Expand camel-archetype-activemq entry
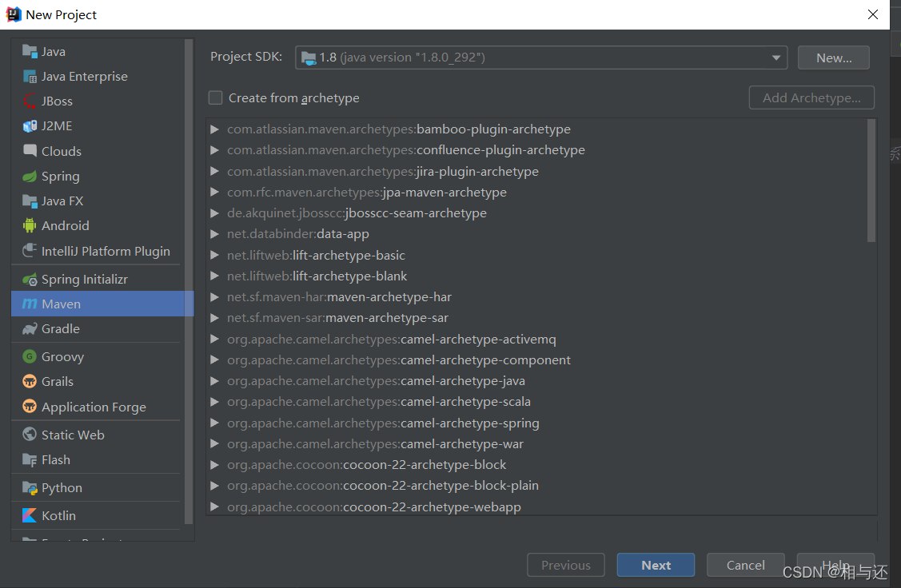Viewport: 901px width, 588px height. coord(214,339)
